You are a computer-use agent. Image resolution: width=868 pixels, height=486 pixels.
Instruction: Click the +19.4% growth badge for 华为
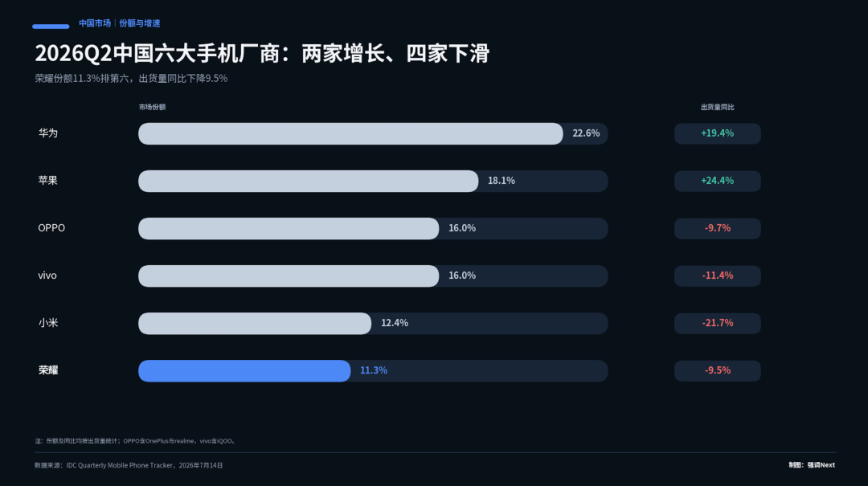718,133
